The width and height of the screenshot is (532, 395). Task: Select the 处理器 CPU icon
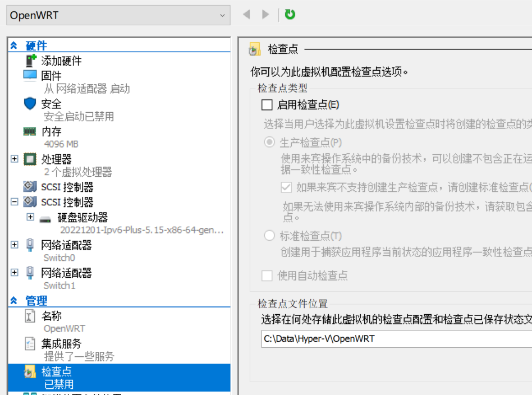tap(30, 159)
